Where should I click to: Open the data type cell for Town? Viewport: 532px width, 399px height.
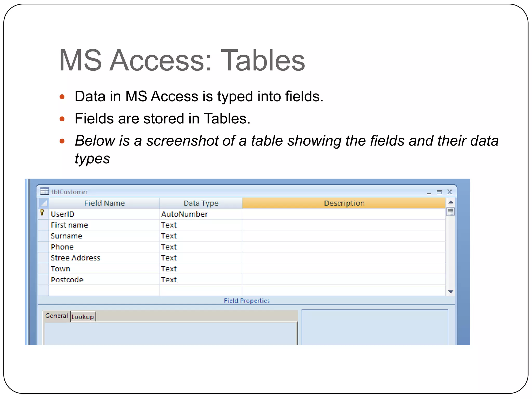point(201,269)
